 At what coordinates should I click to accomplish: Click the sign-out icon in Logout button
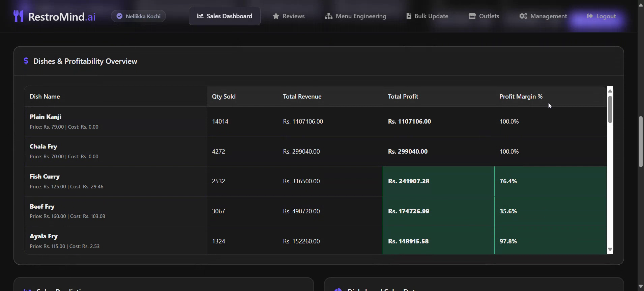pyautogui.click(x=590, y=16)
